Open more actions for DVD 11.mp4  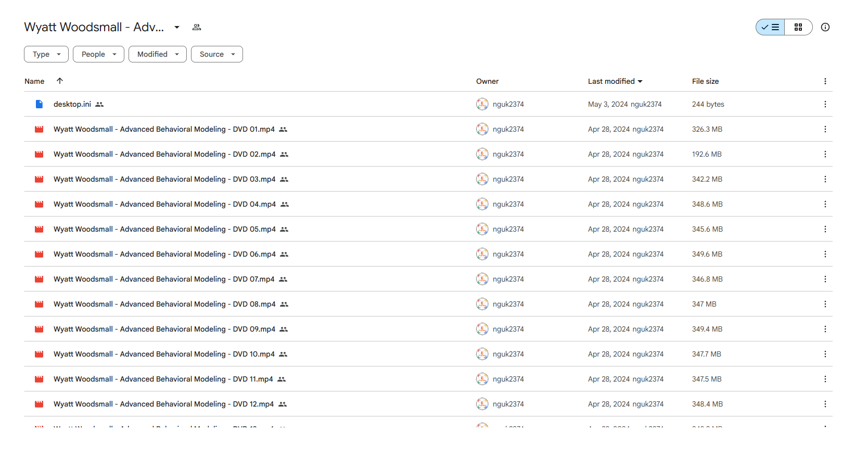tap(825, 379)
